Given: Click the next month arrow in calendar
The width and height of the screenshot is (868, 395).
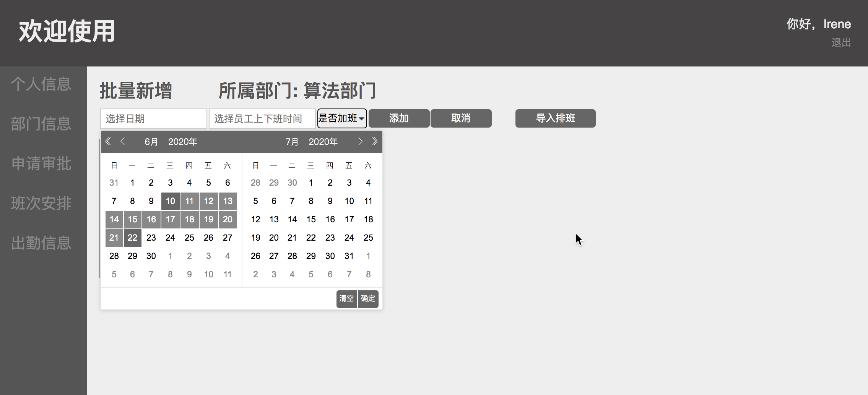Looking at the screenshot, I should (x=360, y=141).
